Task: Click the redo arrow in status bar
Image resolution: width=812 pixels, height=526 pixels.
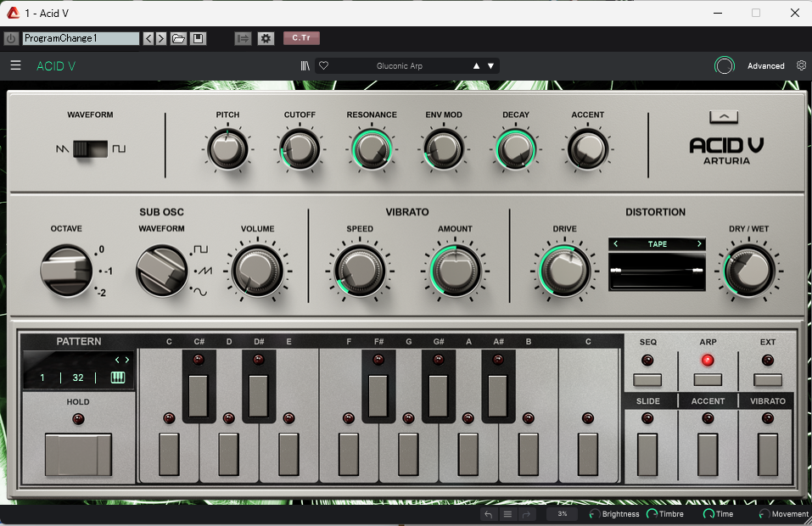Action: pos(526,514)
